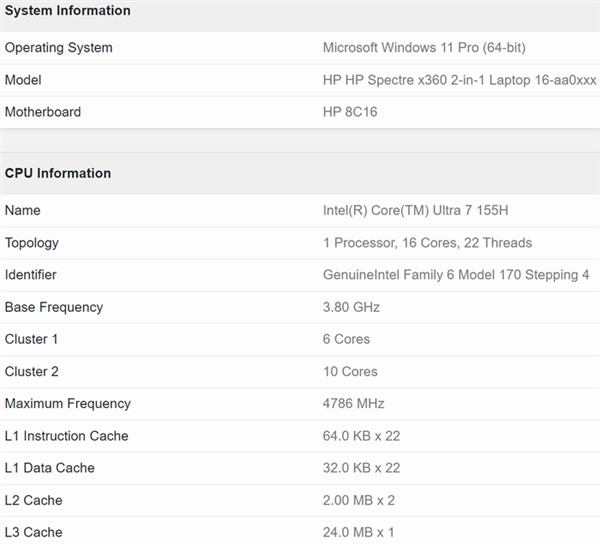Click the System Information section header

pos(68,11)
